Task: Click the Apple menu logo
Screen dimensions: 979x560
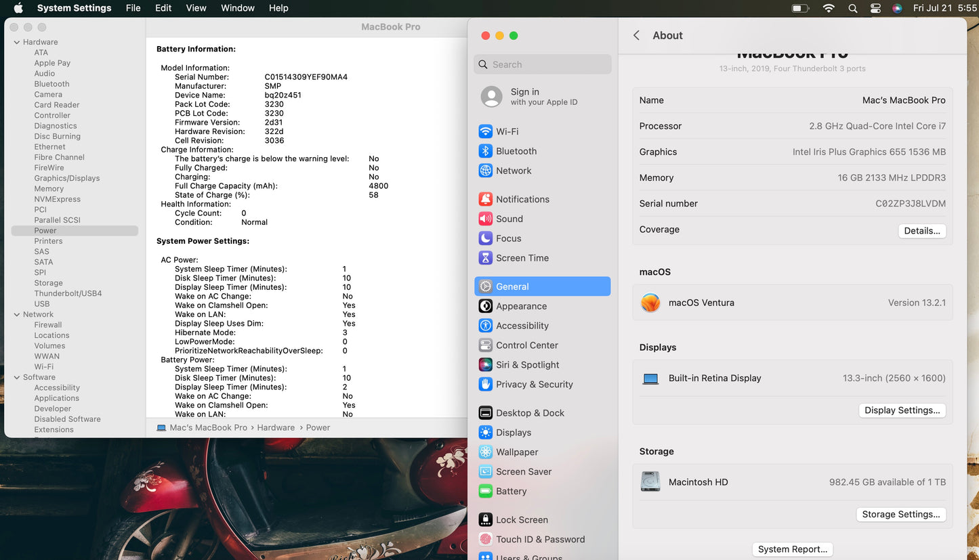Action: pos(18,8)
